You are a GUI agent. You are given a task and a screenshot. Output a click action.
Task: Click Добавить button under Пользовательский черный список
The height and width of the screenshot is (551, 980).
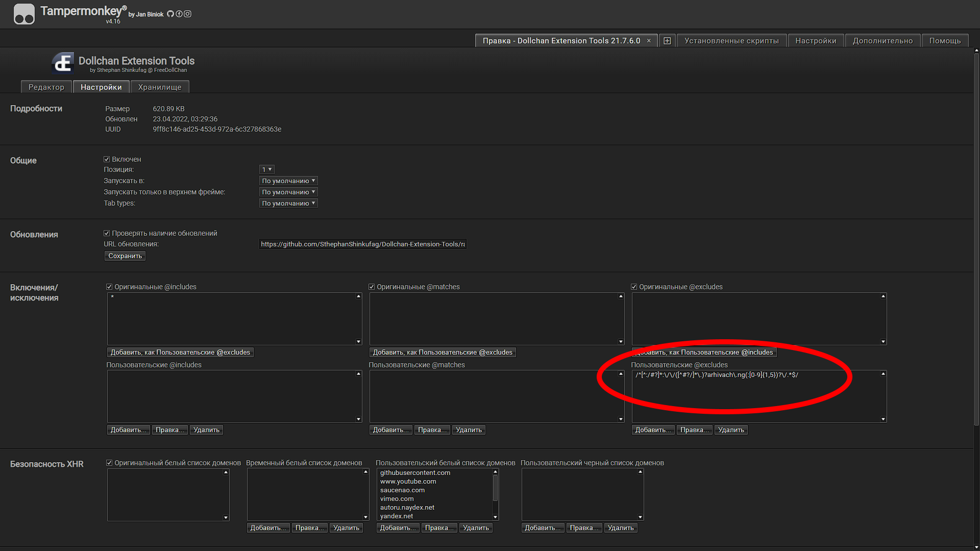pyautogui.click(x=543, y=528)
